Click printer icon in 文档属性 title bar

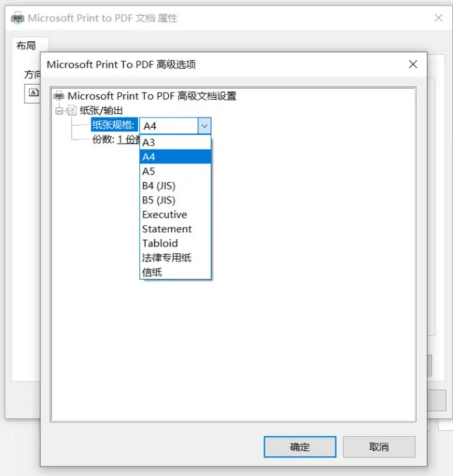(18, 18)
